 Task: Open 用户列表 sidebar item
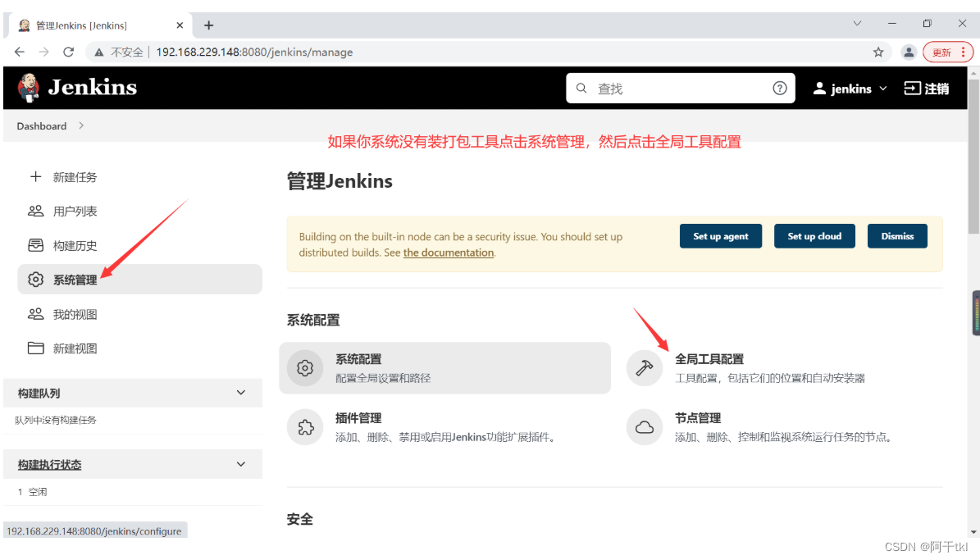(75, 212)
